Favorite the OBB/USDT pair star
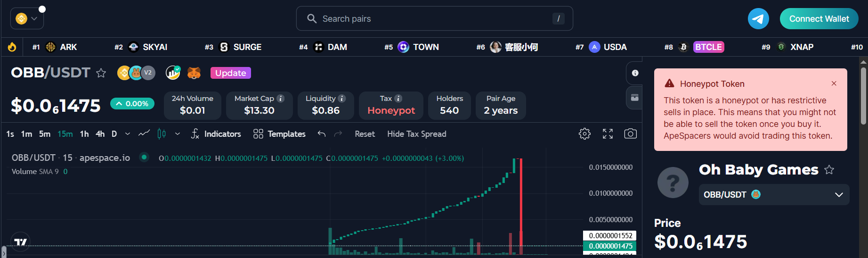The width and height of the screenshot is (868, 258). tap(101, 73)
